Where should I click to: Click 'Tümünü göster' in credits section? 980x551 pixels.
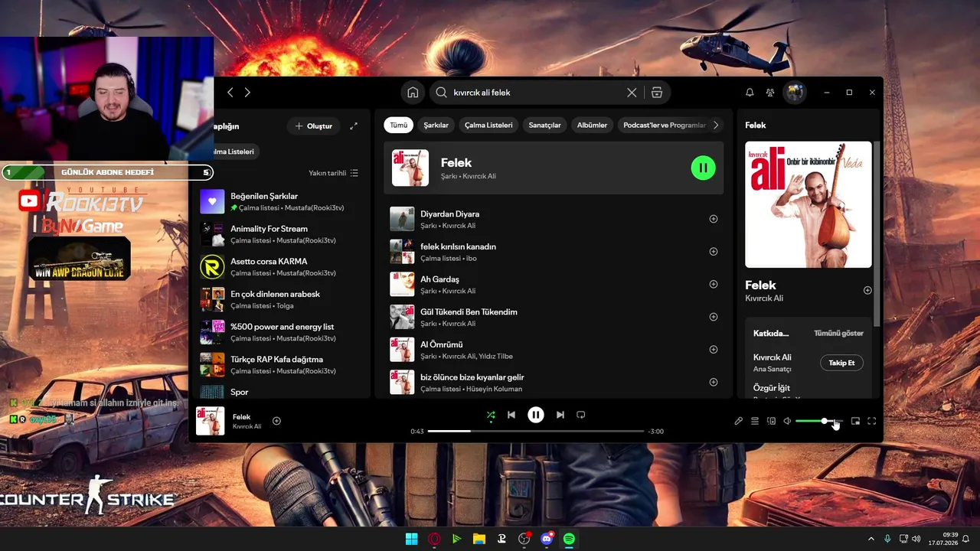pyautogui.click(x=838, y=334)
